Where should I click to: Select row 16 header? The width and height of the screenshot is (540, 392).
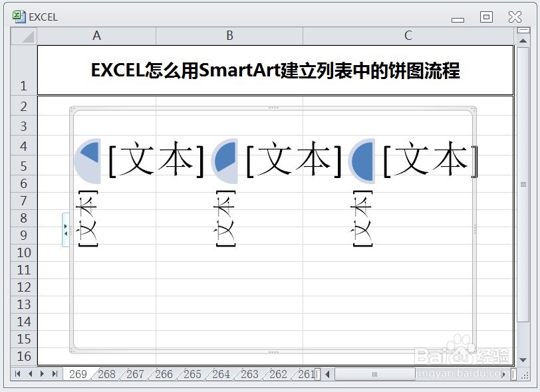[x=24, y=356]
